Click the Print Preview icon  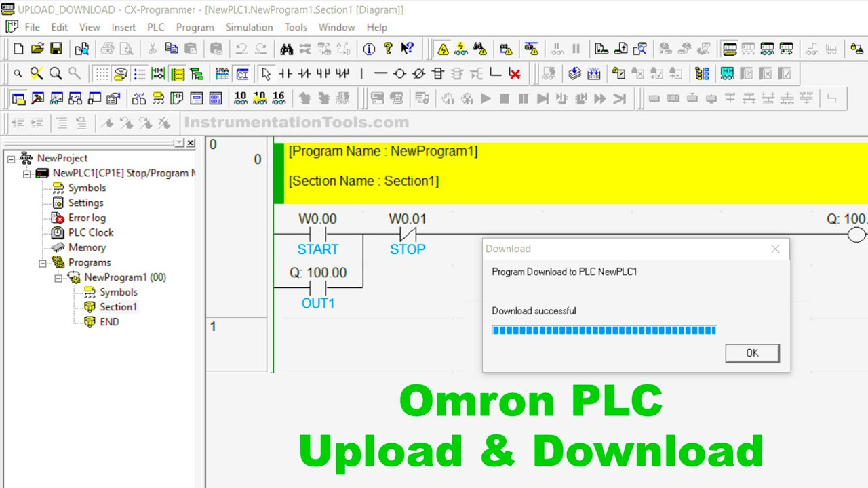(x=126, y=49)
